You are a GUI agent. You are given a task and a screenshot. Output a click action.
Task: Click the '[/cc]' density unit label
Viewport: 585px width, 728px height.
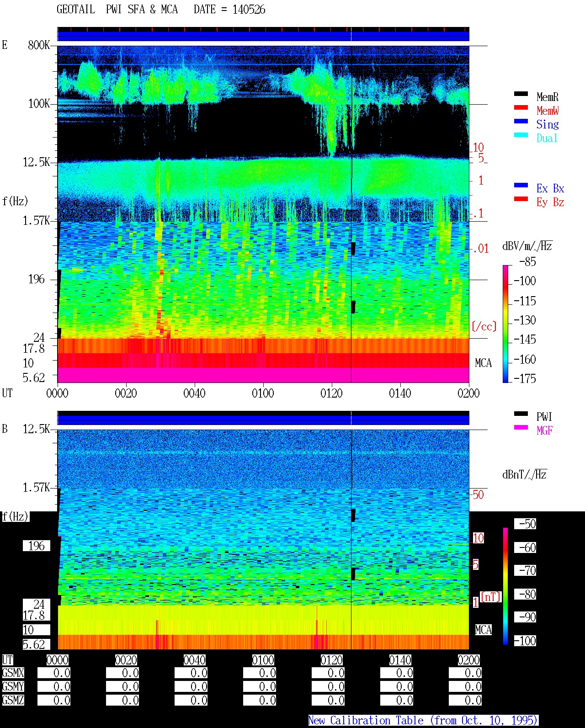click(x=484, y=326)
